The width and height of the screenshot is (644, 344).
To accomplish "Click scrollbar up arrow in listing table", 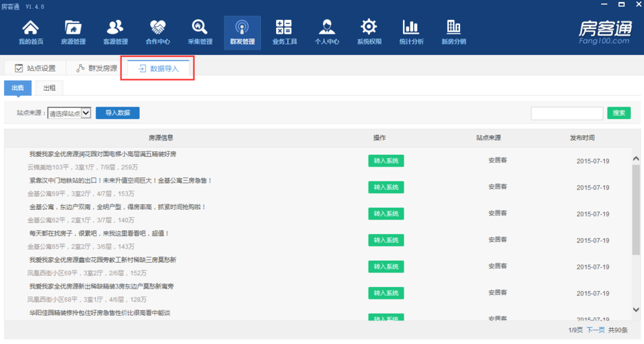I will tap(636, 158).
